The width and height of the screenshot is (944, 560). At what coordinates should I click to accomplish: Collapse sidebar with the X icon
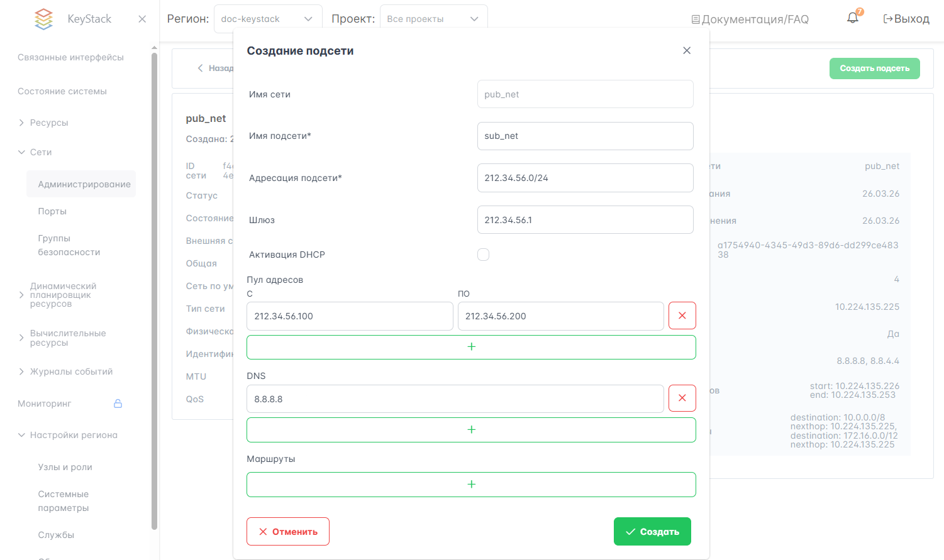(142, 19)
